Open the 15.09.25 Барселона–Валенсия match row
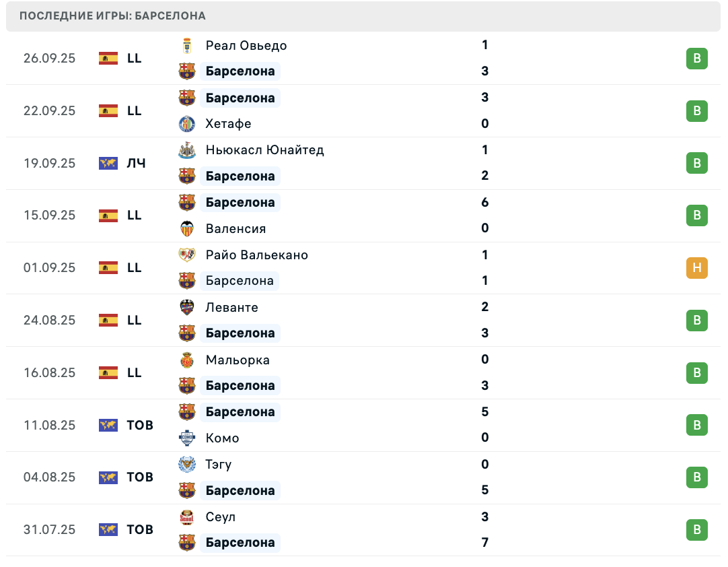Viewport: 728px width, 567px height. pyautogui.click(x=363, y=215)
